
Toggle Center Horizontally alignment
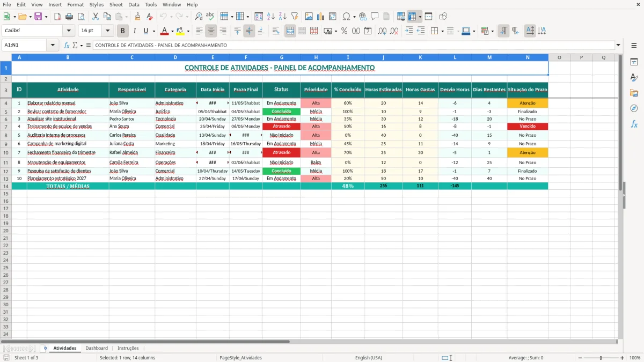[211, 31]
